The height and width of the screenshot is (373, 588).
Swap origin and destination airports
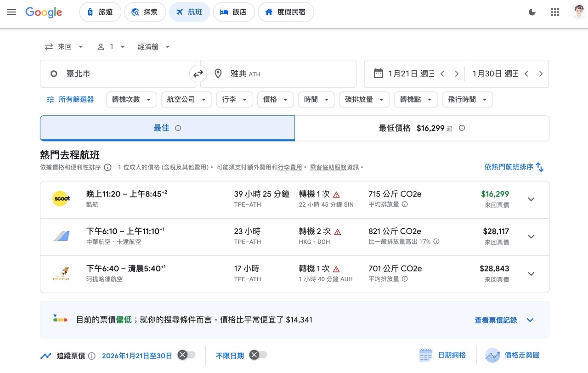[198, 73]
